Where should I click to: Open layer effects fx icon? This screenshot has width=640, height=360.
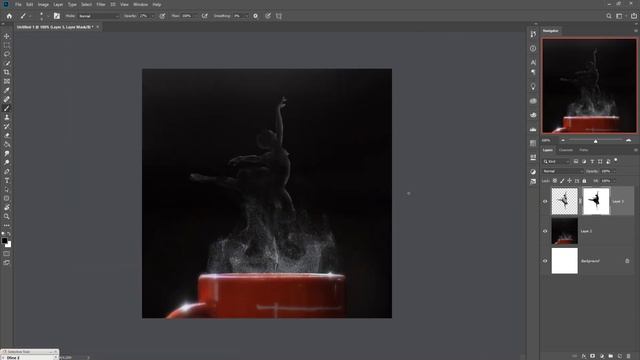[584, 356]
